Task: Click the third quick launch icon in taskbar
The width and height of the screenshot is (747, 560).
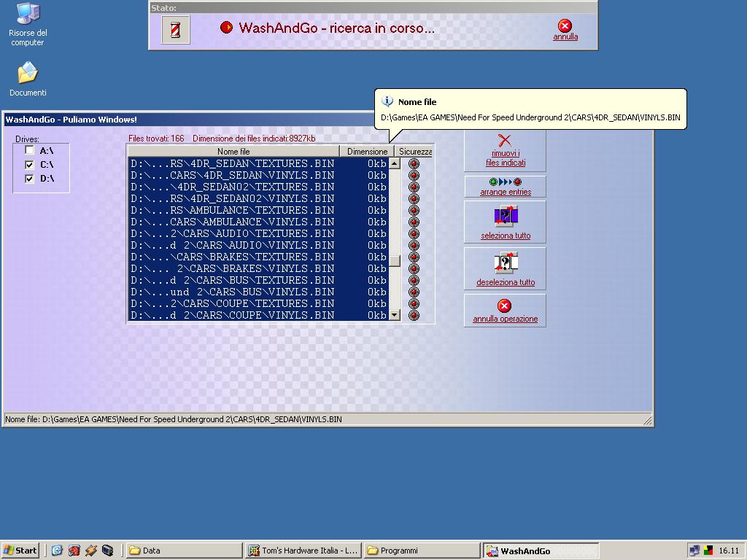Action: pos(91,551)
